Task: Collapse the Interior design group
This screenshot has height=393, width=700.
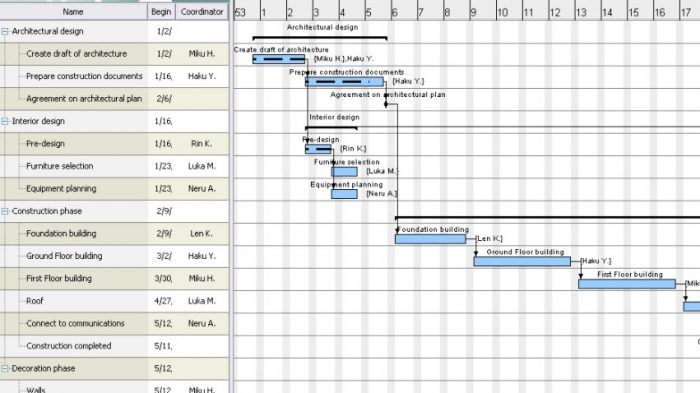Action: coord(5,121)
